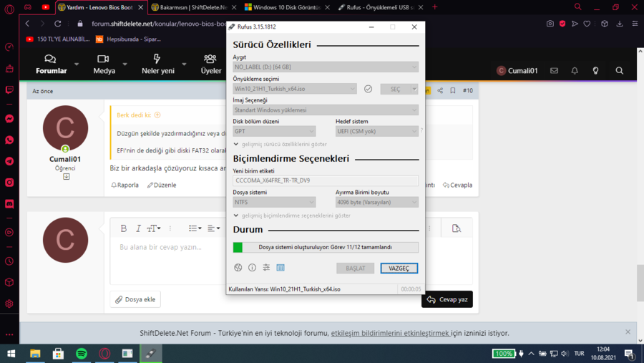The height and width of the screenshot is (363, 644).
Task: Preview the reply using editor preview icon
Action: tap(457, 228)
